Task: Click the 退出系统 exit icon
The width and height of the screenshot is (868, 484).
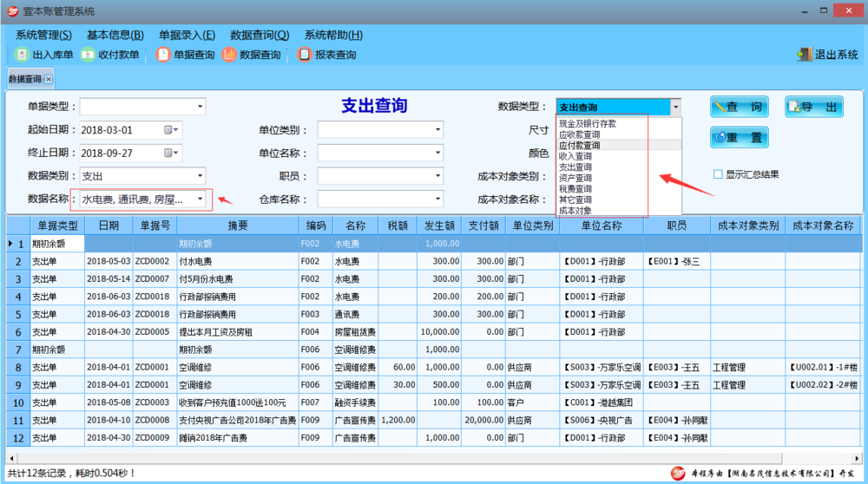Action: point(805,54)
